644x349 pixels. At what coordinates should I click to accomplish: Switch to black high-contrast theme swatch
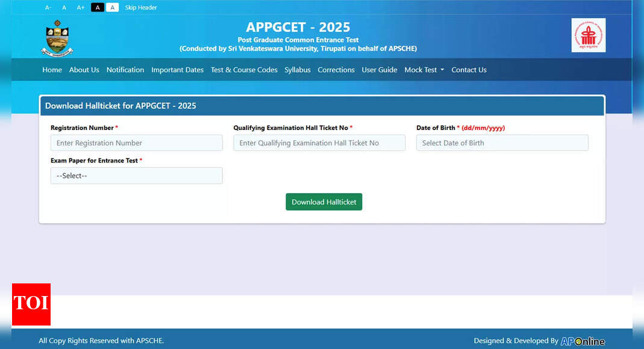97,8
